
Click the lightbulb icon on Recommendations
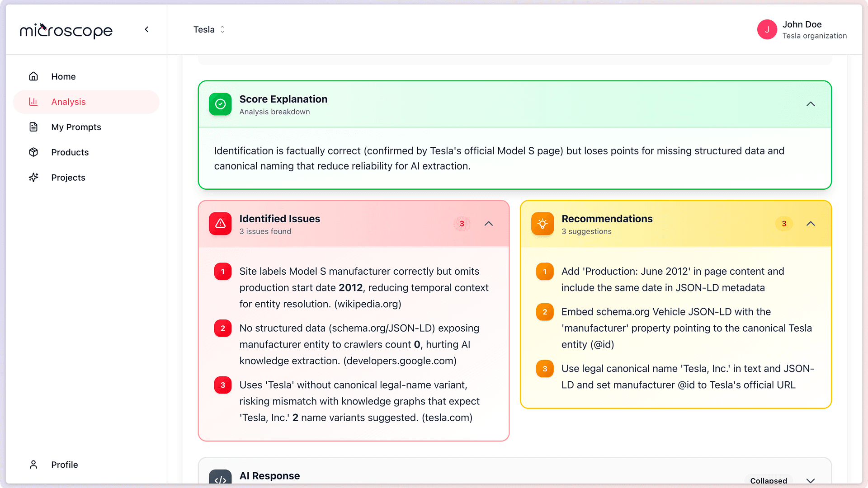pos(542,224)
